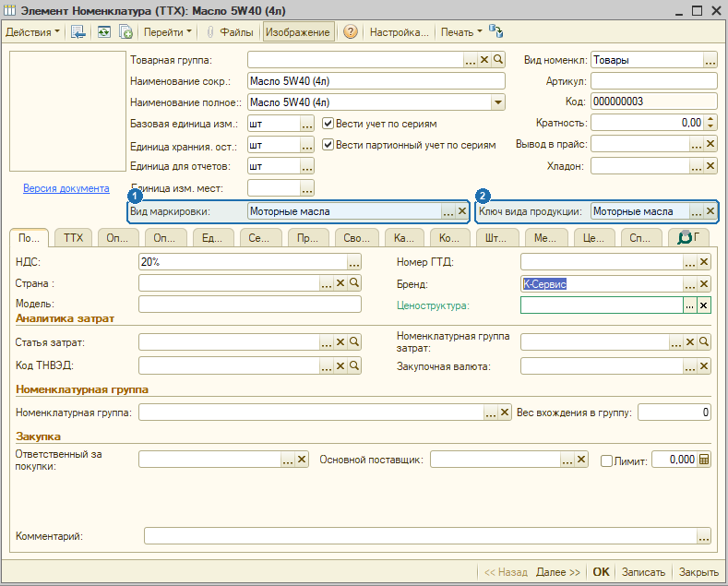728x586 pixels.
Task: Switch to the Ка... tab
Action: [403, 238]
